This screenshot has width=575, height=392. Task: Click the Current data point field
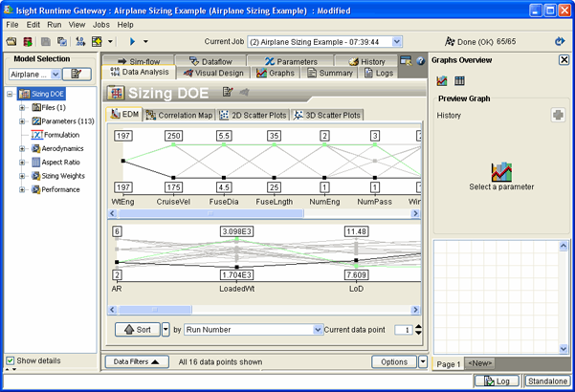[404, 330]
